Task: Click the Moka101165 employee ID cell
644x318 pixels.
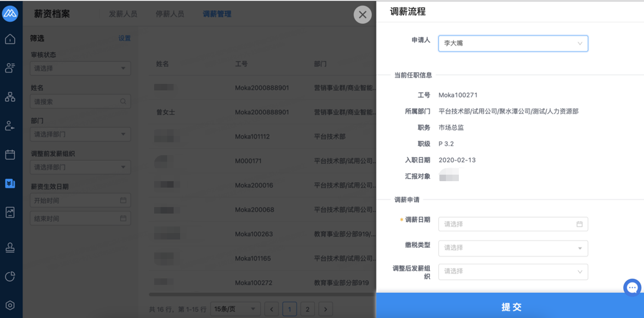Action: pos(253,258)
